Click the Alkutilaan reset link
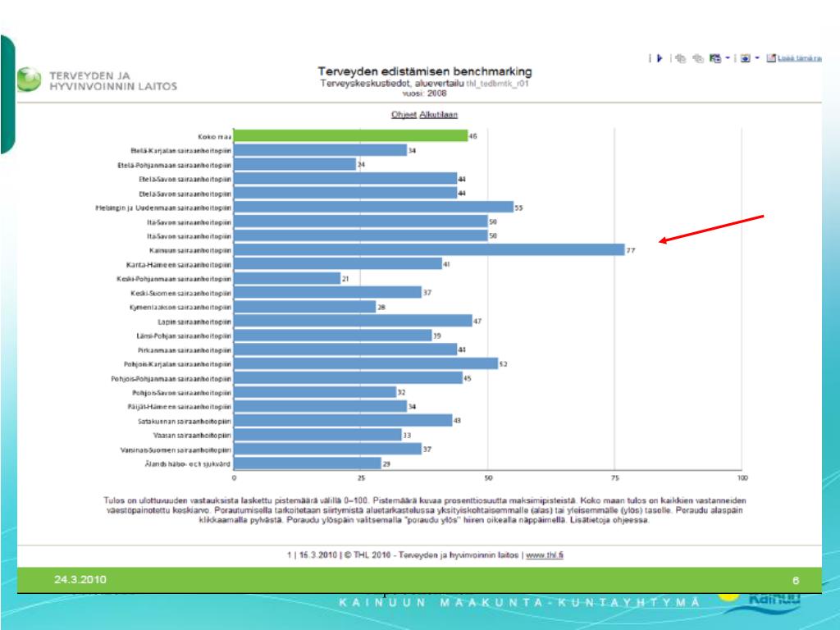The height and width of the screenshot is (630, 840). 438,115
